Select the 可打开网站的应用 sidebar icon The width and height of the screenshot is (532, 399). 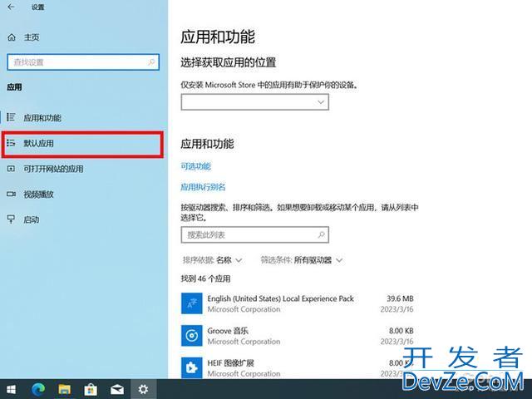click(11, 169)
